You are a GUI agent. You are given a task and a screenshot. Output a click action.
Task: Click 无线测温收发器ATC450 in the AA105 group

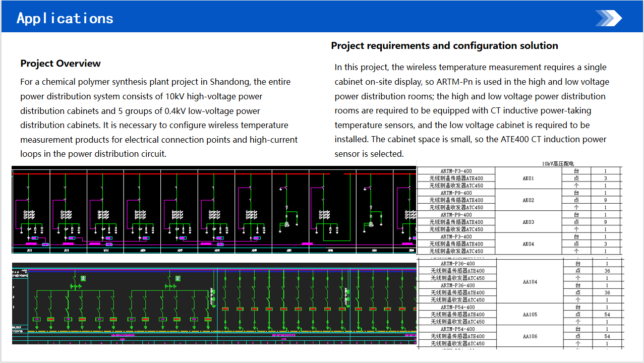[457, 322]
